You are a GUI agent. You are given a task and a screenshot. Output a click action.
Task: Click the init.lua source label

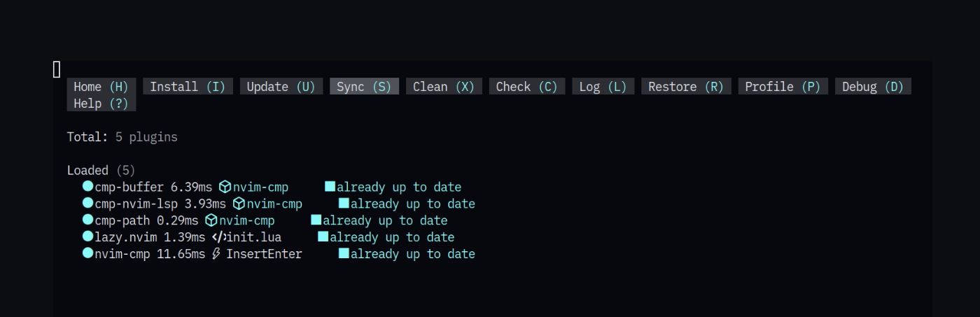tap(253, 237)
